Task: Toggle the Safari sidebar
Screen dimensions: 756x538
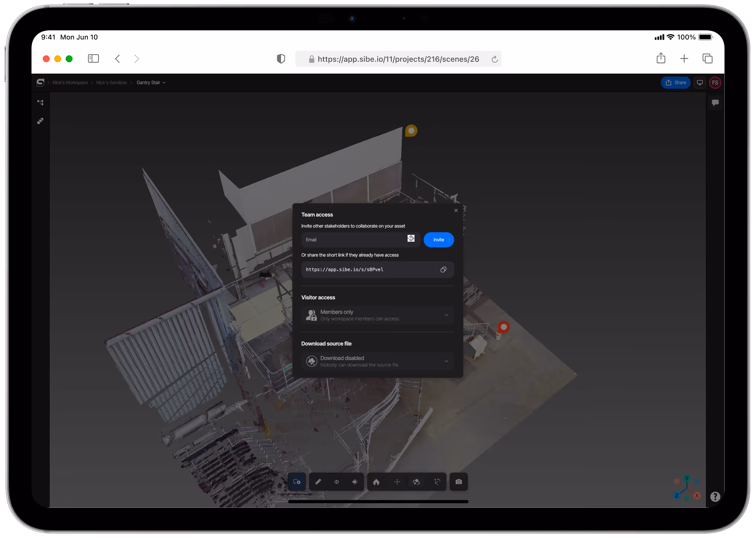Action: (x=94, y=58)
